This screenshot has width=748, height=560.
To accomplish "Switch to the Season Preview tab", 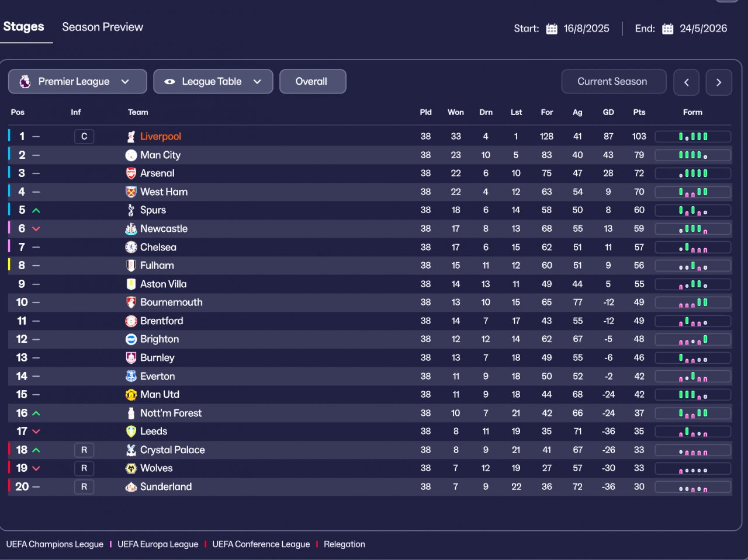I will (x=102, y=27).
